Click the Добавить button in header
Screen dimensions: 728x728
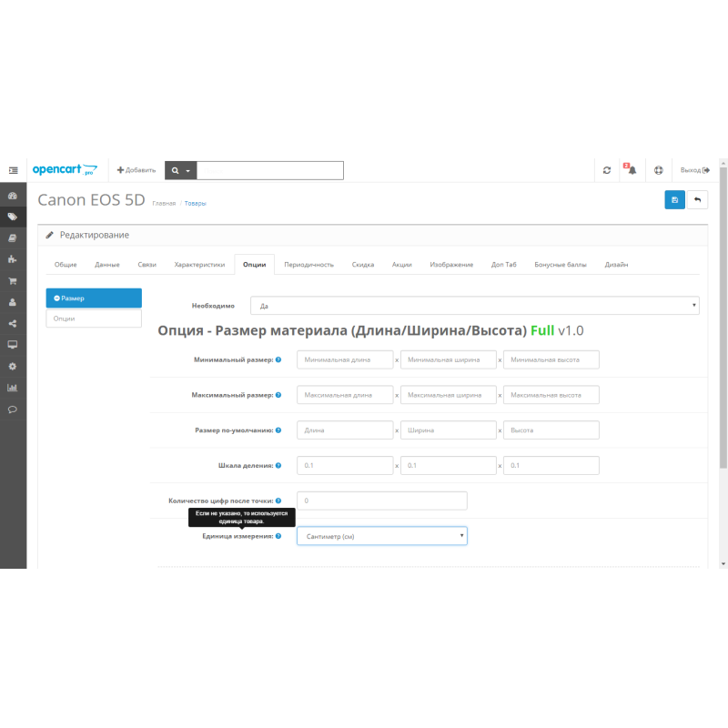(136, 170)
